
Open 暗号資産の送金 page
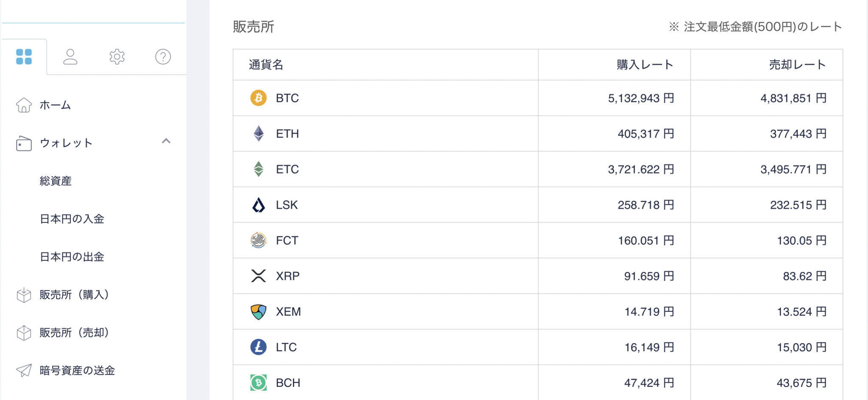[x=77, y=370]
